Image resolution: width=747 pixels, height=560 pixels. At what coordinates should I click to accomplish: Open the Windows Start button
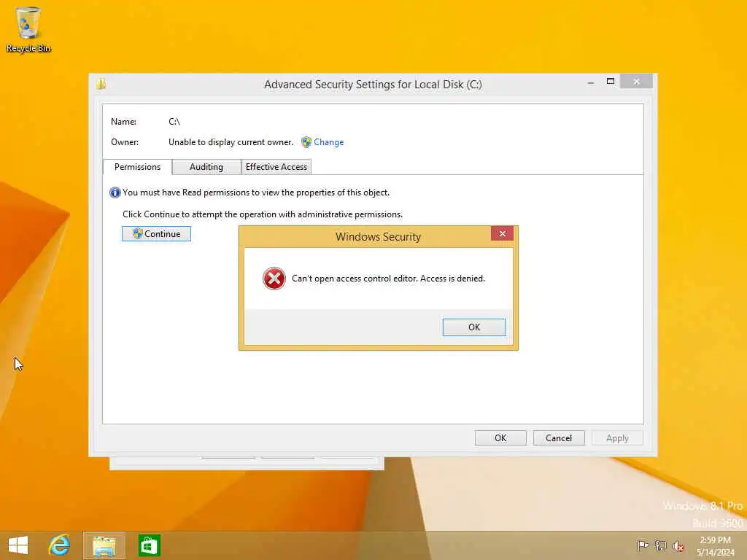click(x=18, y=545)
